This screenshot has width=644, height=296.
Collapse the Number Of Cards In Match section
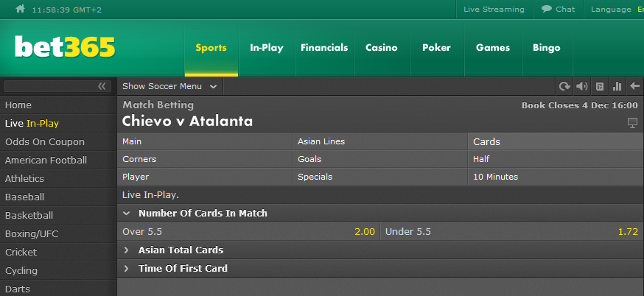click(127, 213)
